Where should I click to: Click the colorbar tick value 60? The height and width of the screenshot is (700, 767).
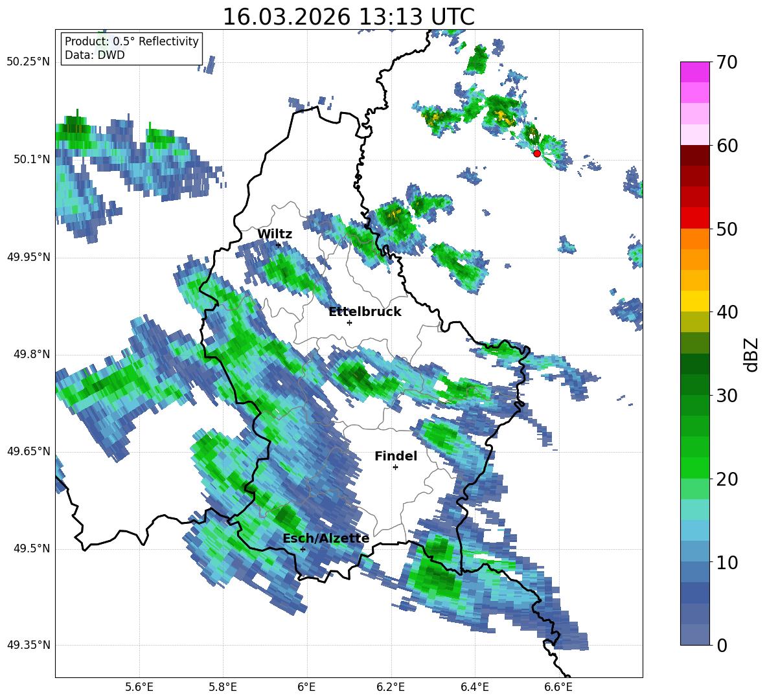pos(727,146)
